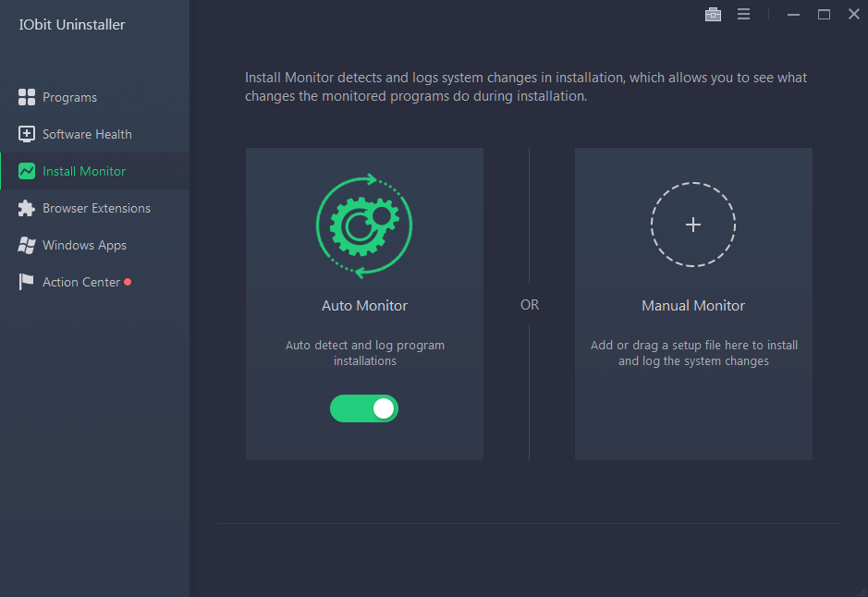The image size is (868, 597).
Task: Click the Programs grid icon
Action: pyautogui.click(x=26, y=97)
